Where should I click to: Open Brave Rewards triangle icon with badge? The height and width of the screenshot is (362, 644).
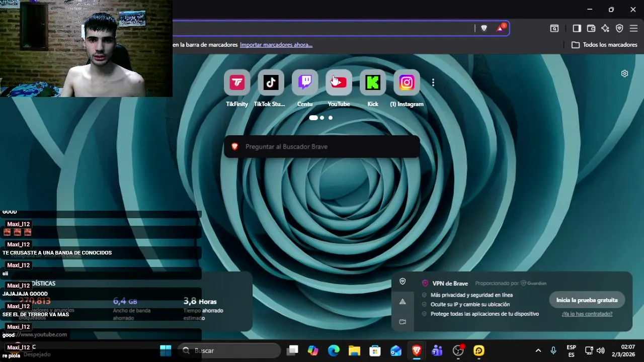pyautogui.click(x=501, y=28)
